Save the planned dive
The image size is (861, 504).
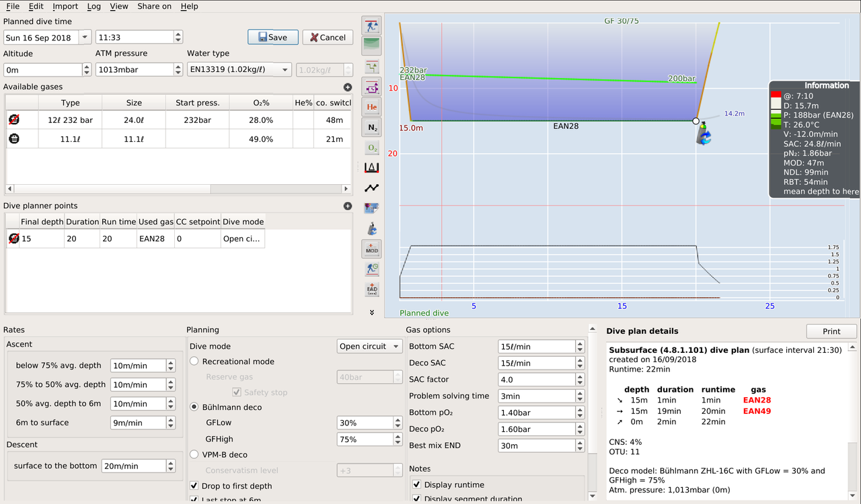(x=272, y=38)
